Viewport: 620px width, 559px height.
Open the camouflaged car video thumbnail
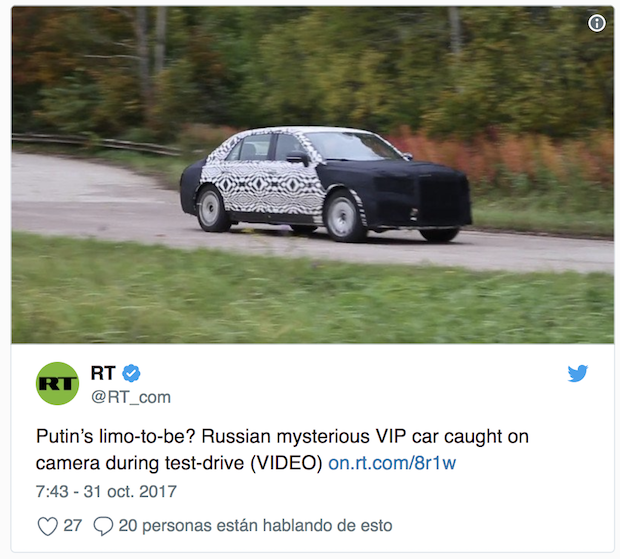click(x=312, y=175)
